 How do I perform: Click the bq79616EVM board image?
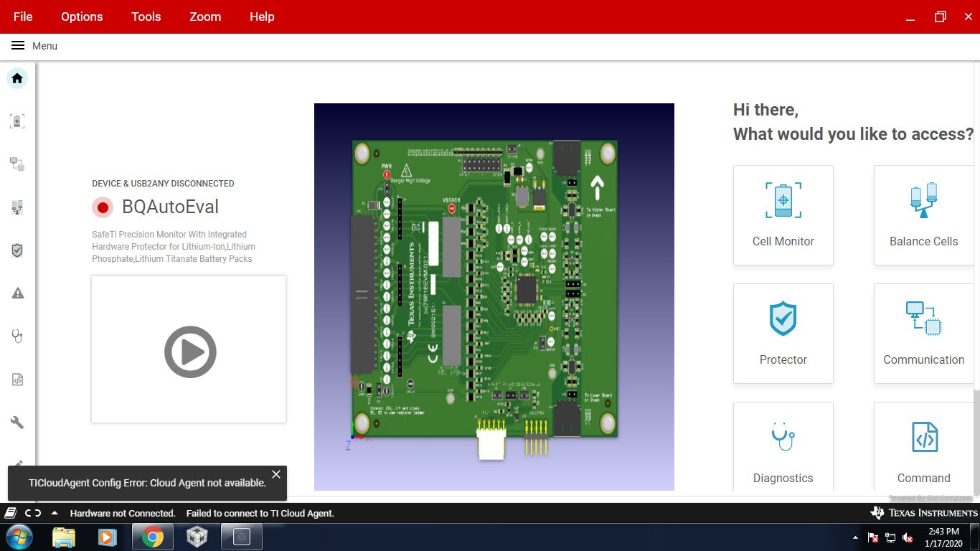[494, 297]
